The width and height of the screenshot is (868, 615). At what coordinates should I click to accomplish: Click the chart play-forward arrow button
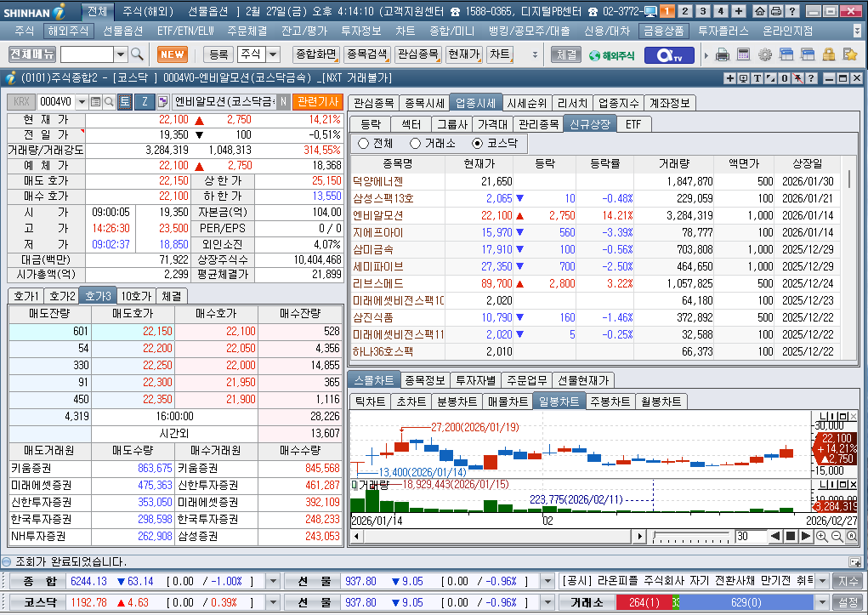click(805, 537)
